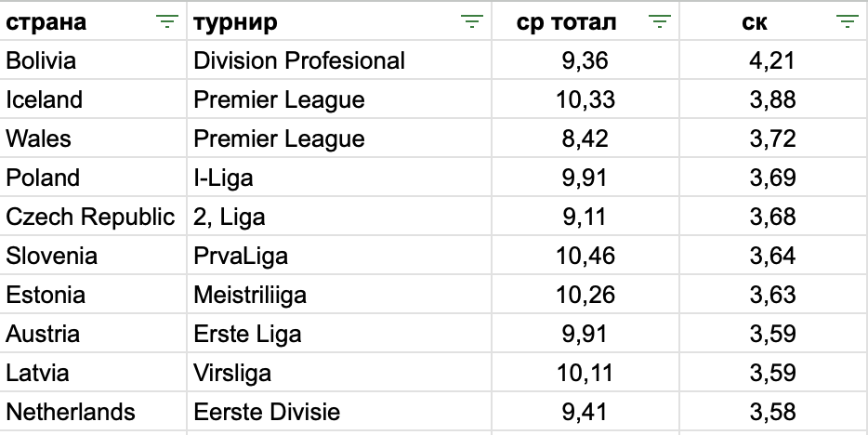Select the Division Profesional cell
This screenshot has width=868, height=435.
[x=339, y=60]
